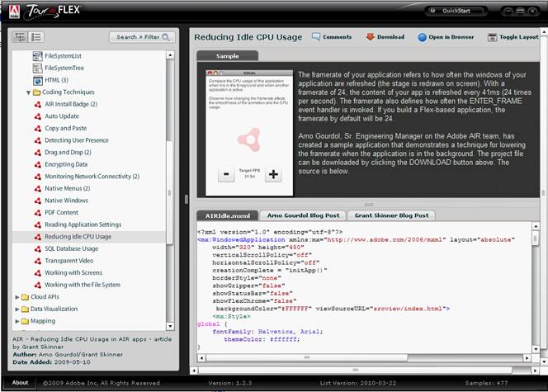Expand the Data Visualization folder
This screenshot has width=548, height=392.
pos(17,309)
